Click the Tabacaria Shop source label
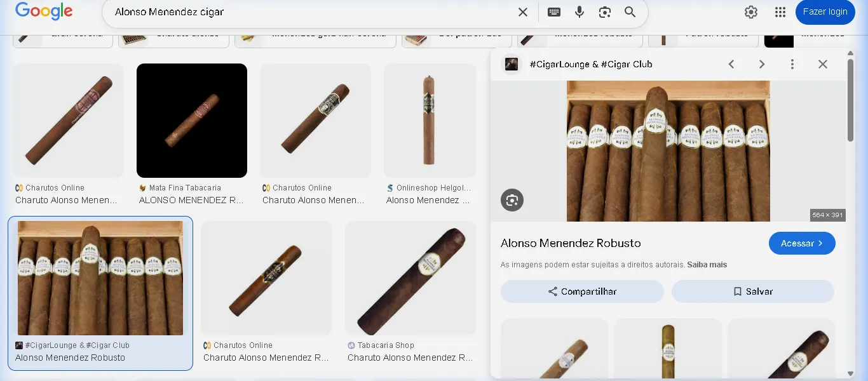Screen dimensions: 868x381 click(x=386, y=345)
